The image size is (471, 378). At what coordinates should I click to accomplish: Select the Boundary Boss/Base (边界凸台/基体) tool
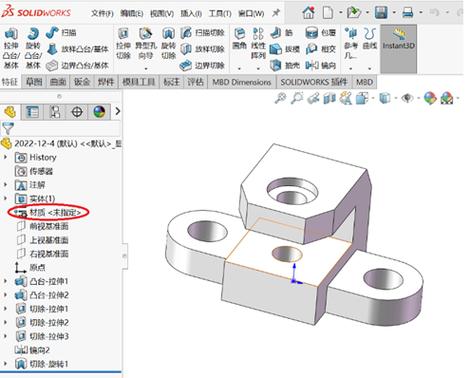[77, 65]
